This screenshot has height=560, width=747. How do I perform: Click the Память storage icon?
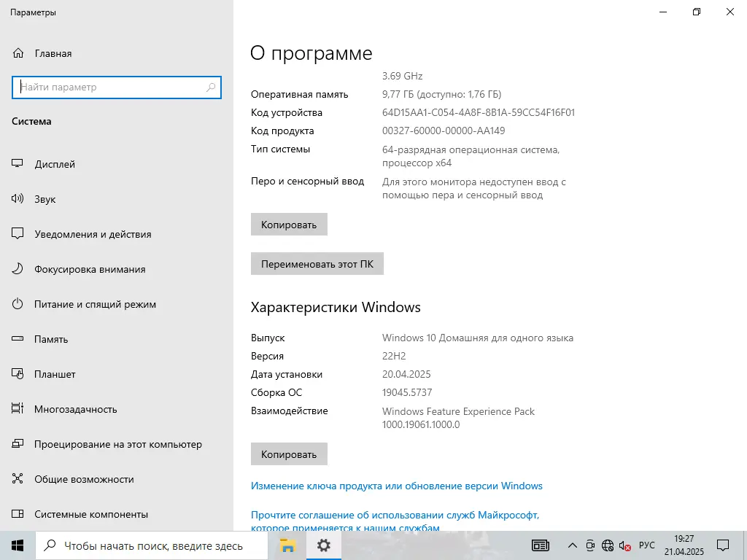(18, 339)
